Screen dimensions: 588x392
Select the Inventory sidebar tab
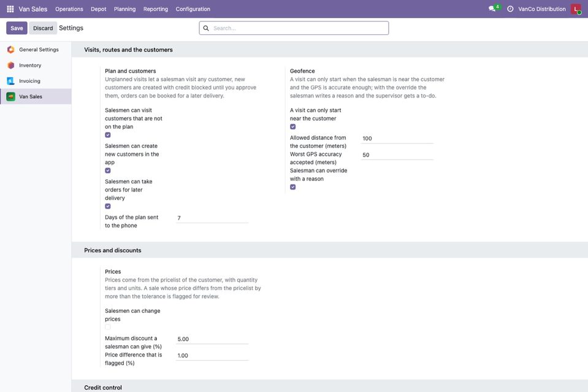pyautogui.click(x=36, y=65)
